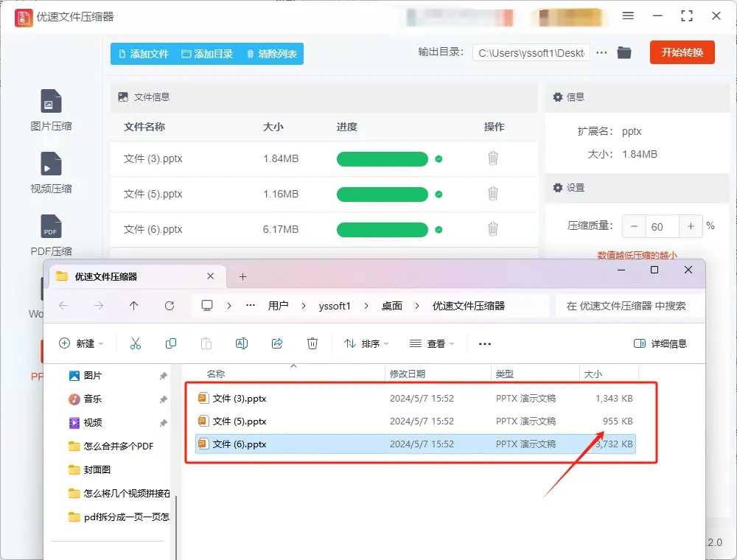Click the Share icon in Explorer toolbar
Screen dimensions: 737x560
[276, 343]
